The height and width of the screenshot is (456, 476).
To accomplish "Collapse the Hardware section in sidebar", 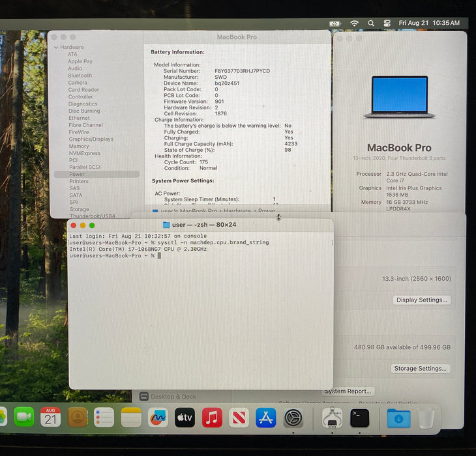I will tap(56, 48).
